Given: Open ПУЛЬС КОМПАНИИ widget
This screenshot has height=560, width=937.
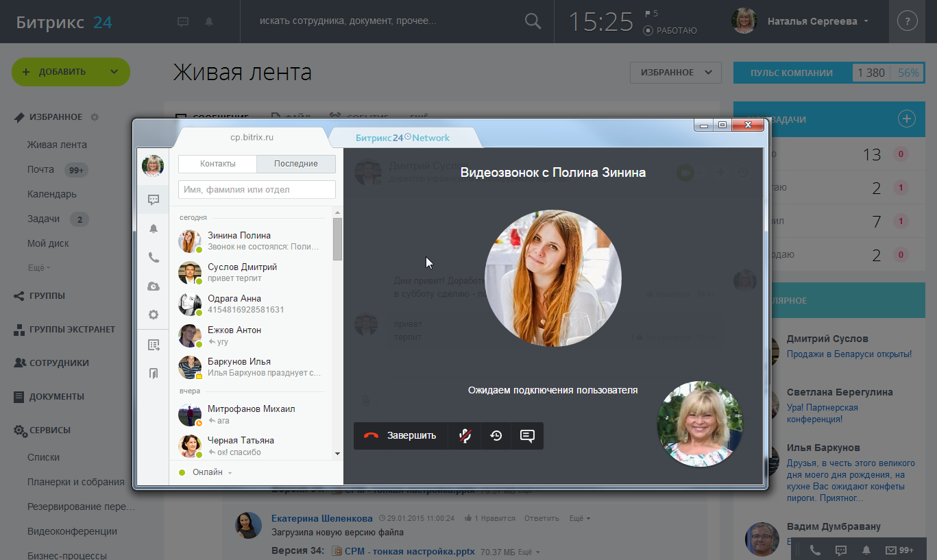Looking at the screenshot, I should (x=829, y=73).
